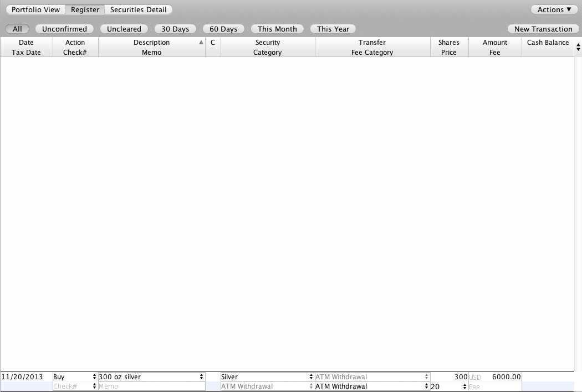Click the New Transaction button
582x392 pixels.
[x=543, y=29]
